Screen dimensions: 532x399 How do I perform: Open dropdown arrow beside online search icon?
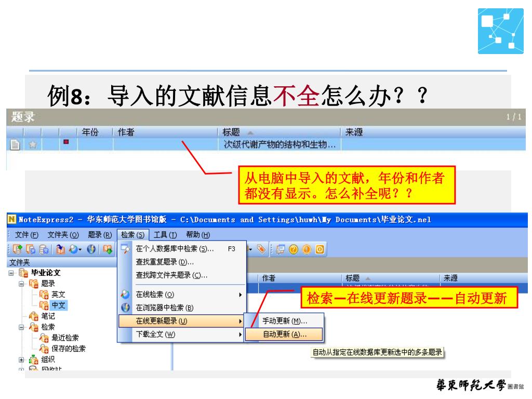(80, 250)
